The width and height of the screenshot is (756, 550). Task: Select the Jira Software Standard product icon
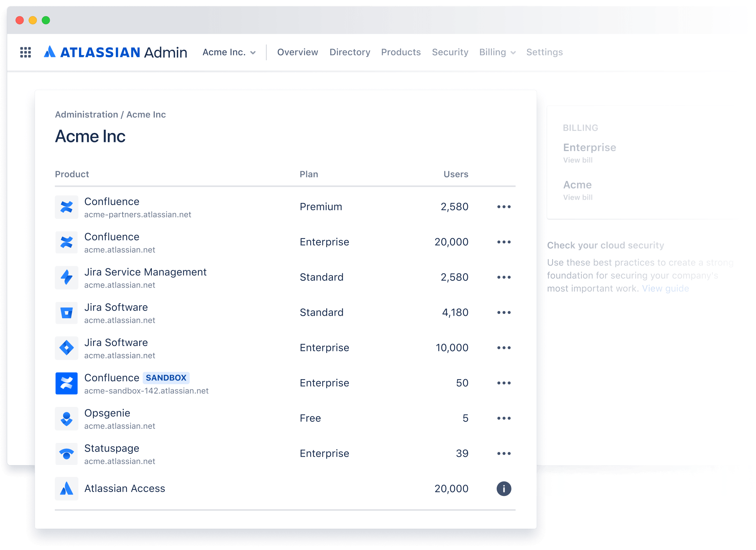66,312
